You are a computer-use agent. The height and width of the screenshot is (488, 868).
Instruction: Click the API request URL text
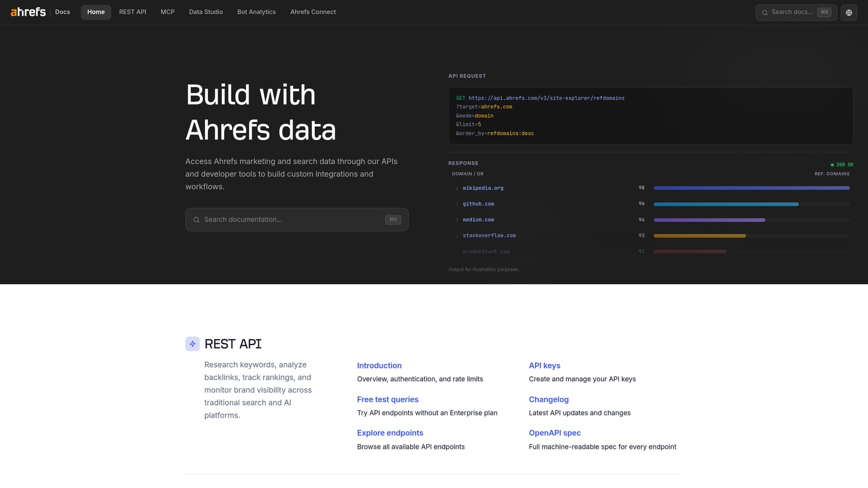point(546,98)
